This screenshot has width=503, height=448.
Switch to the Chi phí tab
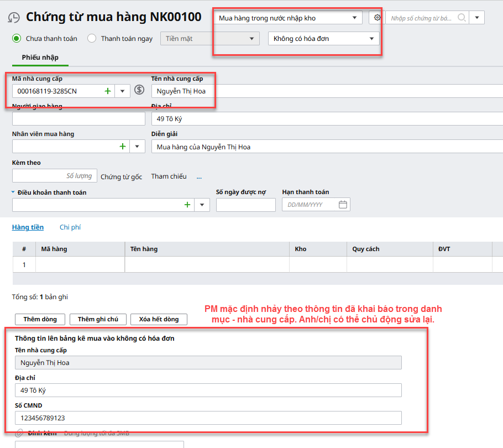[70, 227]
